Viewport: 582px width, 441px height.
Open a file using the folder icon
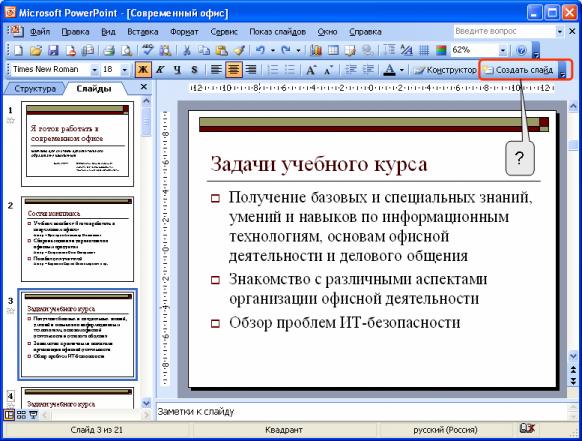tap(36, 50)
